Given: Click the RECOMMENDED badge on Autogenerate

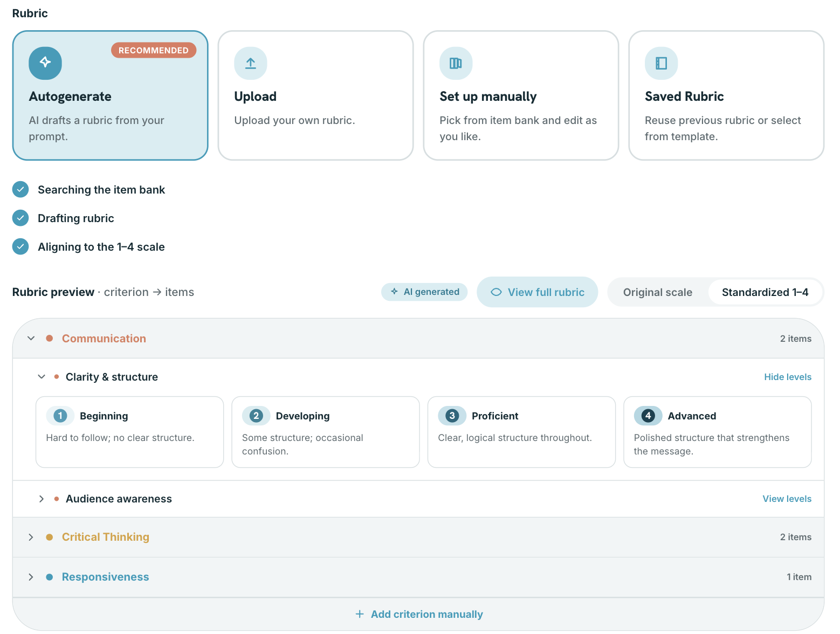Looking at the screenshot, I should [154, 50].
